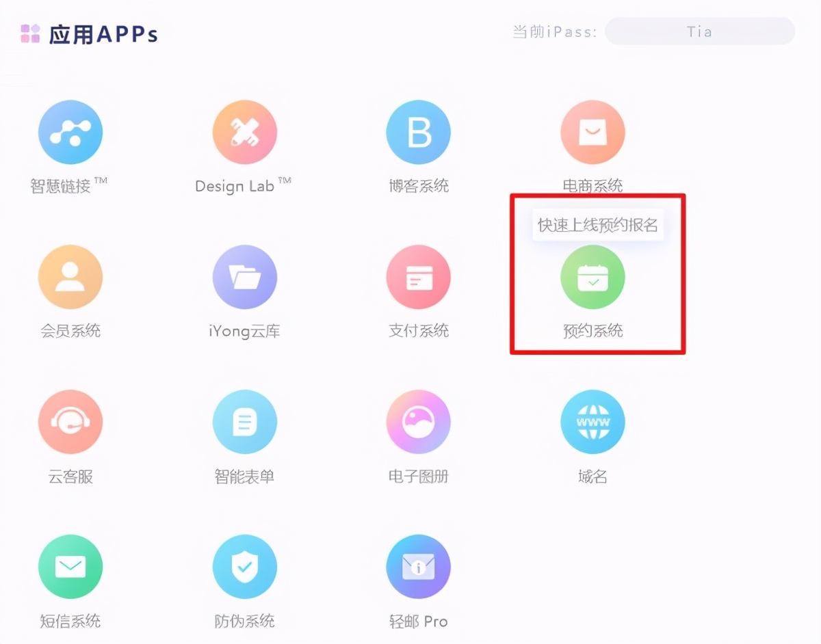Click the 博客系统 label
Viewport: 821px width, 644px height.
point(419,186)
